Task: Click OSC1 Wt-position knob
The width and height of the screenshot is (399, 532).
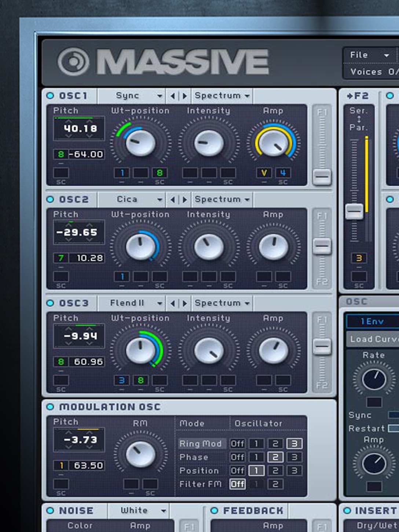Action: (x=140, y=142)
